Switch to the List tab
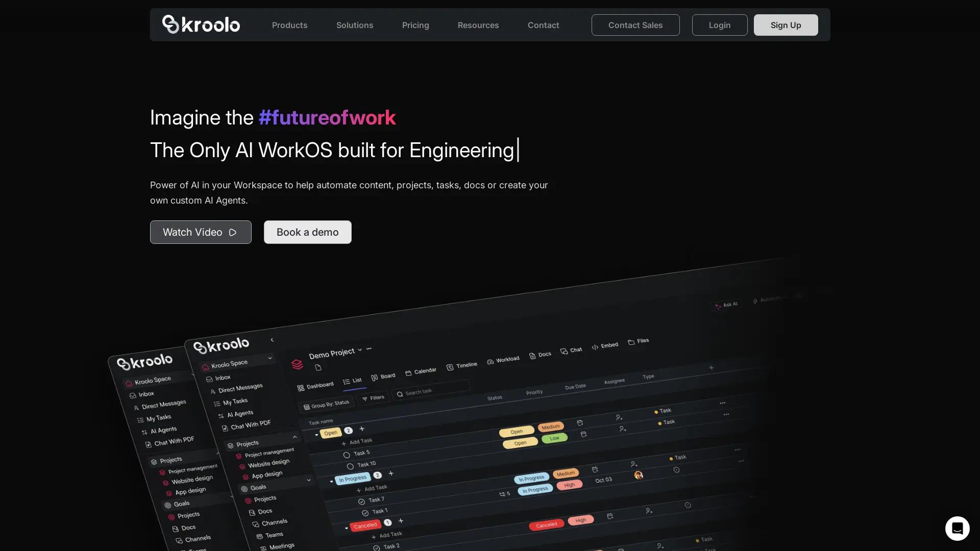 click(x=353, y=380)
